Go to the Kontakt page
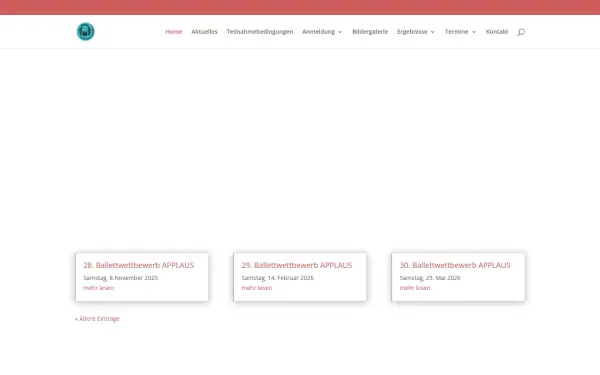 [497, 32]
